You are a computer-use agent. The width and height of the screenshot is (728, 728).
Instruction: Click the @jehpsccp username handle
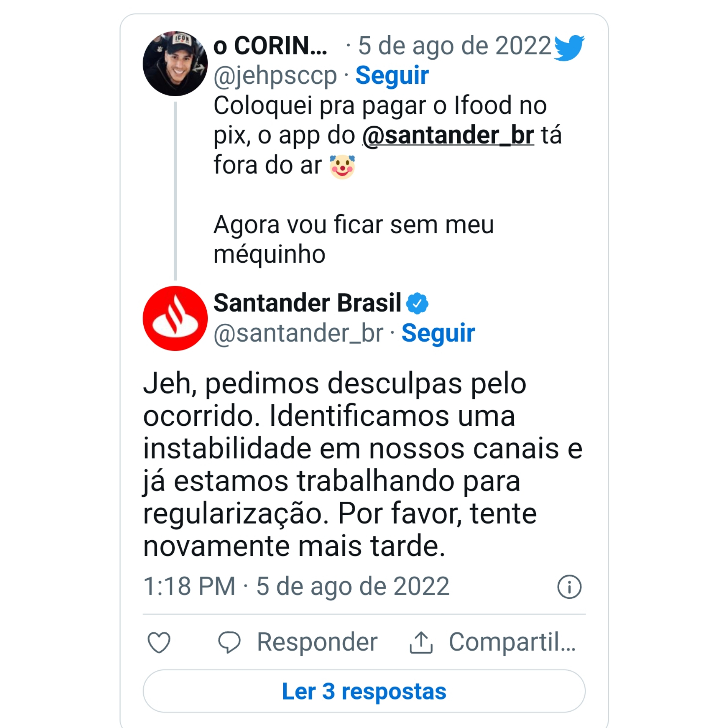click(275, 75)
